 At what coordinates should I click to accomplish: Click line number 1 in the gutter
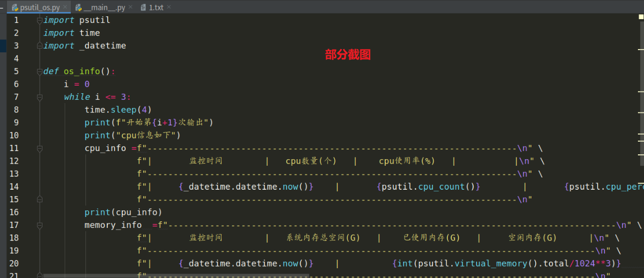pyautogui.click(x=16, y=20)
